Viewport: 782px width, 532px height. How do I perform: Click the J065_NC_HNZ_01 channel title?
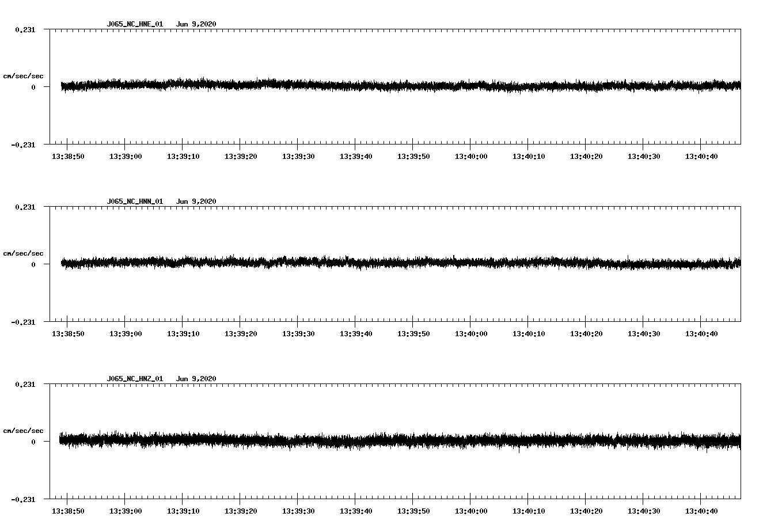coord(135,379)
